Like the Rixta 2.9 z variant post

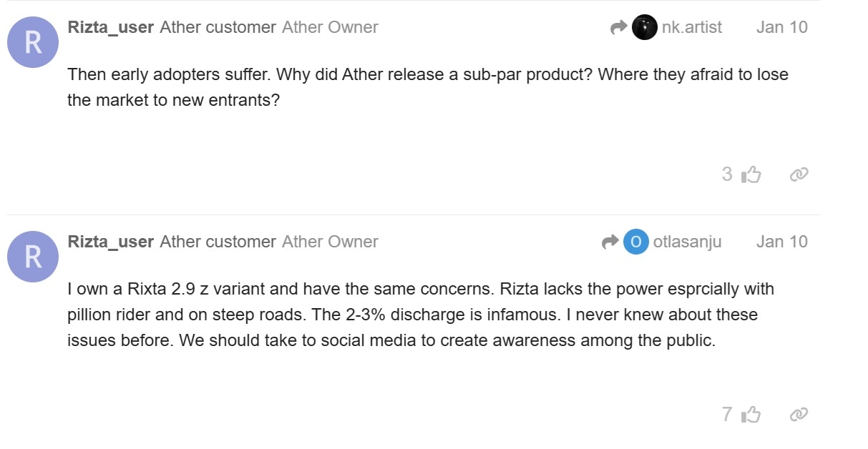pos(751,415)
